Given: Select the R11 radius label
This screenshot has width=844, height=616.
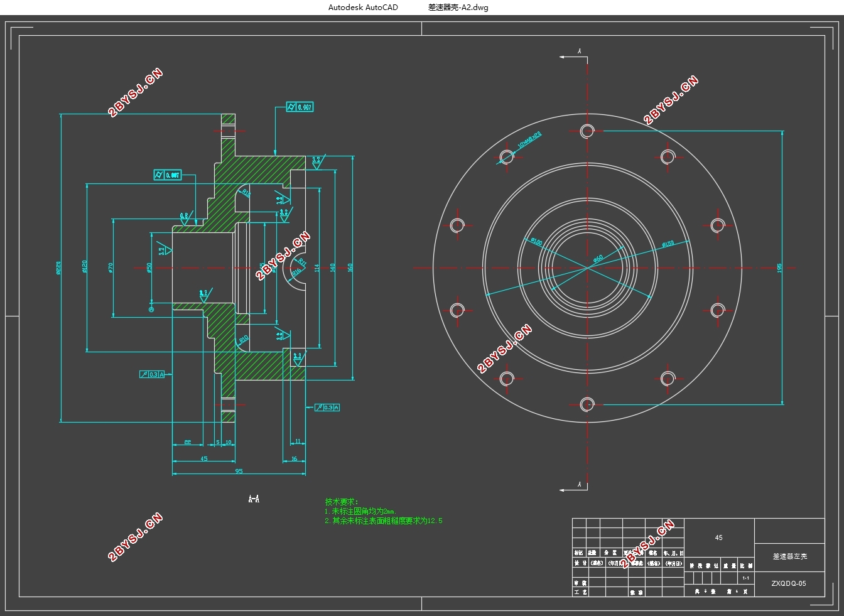Looking at the screenshot, I should click(302, 261).
